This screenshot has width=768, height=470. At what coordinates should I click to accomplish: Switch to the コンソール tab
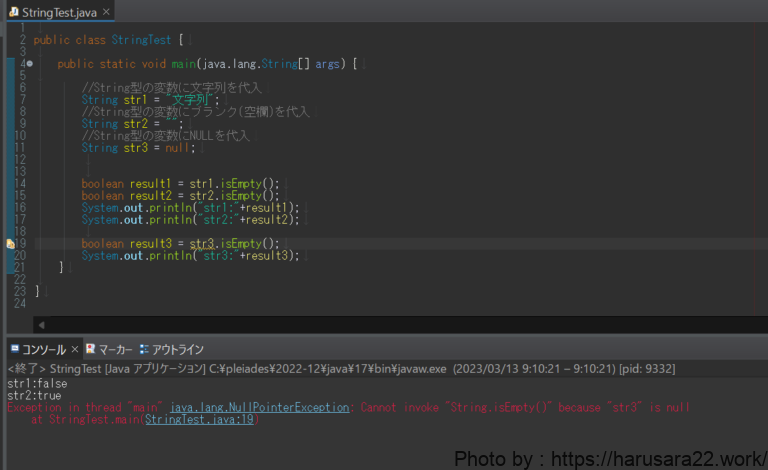click(x=44, y=349)
